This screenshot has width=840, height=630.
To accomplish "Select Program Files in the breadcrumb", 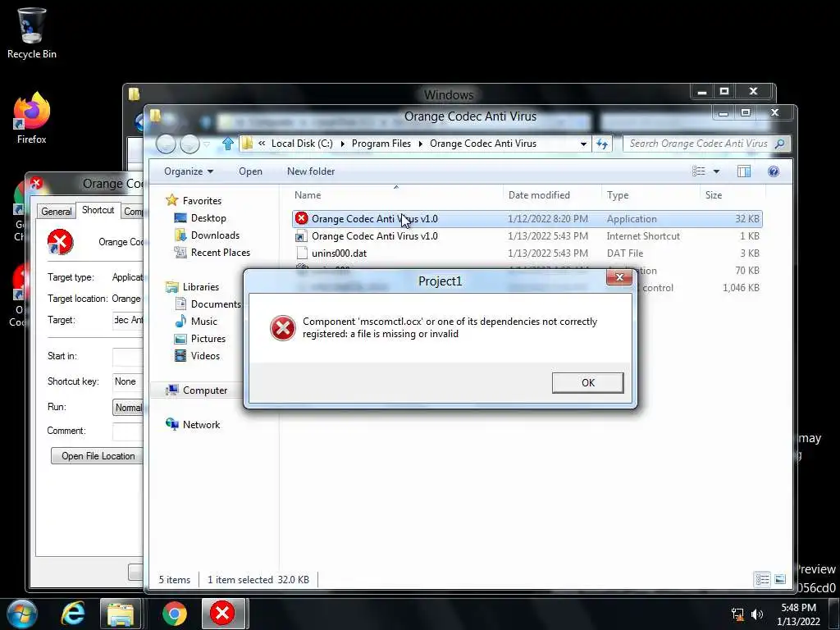I will click(x=381, y=144).
